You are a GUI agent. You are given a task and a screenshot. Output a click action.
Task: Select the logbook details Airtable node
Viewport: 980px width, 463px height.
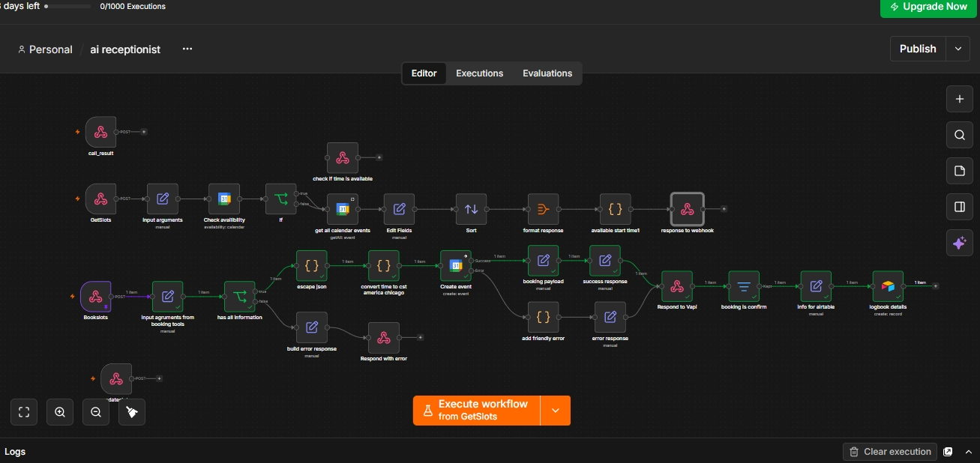[x=888, y=286]
